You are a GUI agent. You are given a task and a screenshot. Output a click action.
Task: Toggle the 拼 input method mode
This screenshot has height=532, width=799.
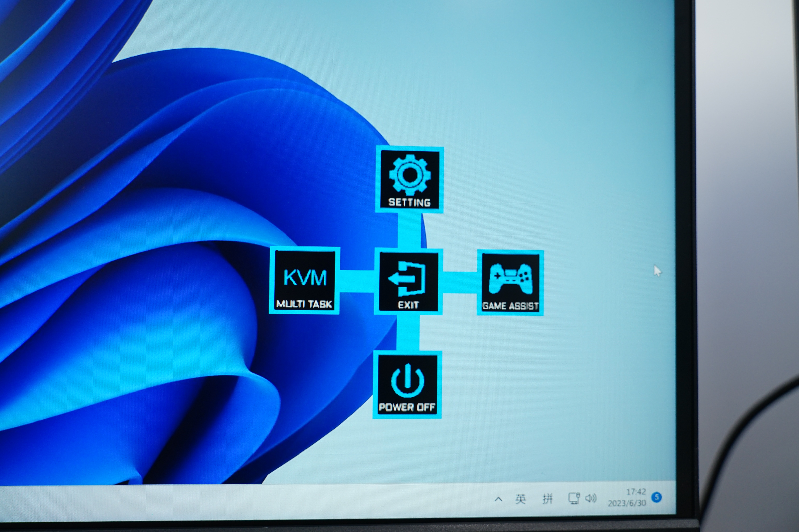[547, 498]
